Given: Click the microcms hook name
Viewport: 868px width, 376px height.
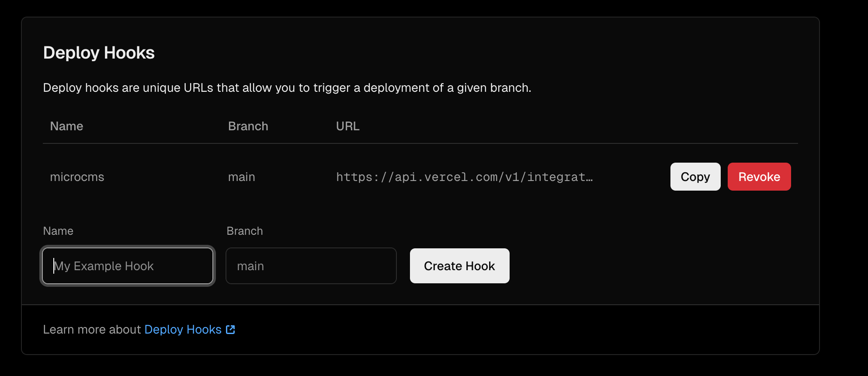Looking at the screenshot, I should pyautogui.click(x=77, y=177).
